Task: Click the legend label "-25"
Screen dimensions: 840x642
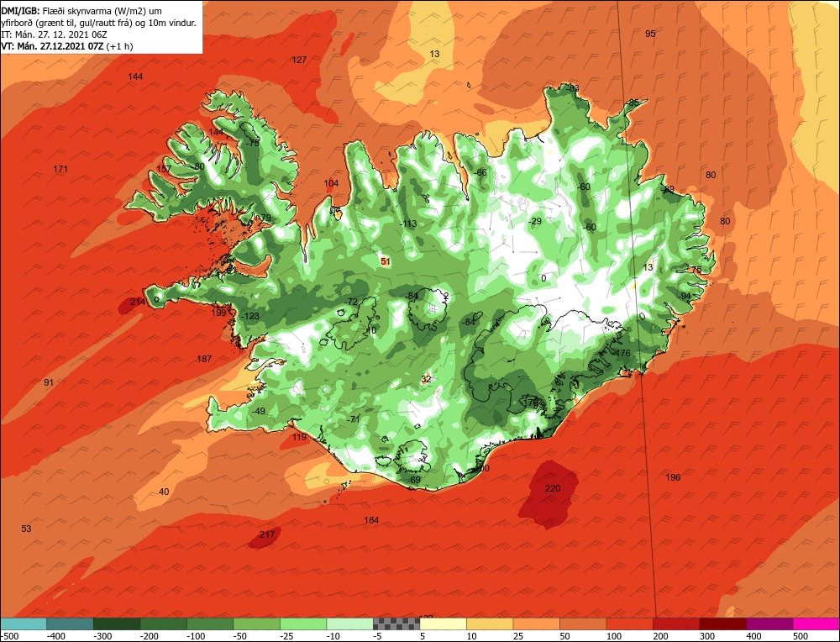Action: click(288, 636)
